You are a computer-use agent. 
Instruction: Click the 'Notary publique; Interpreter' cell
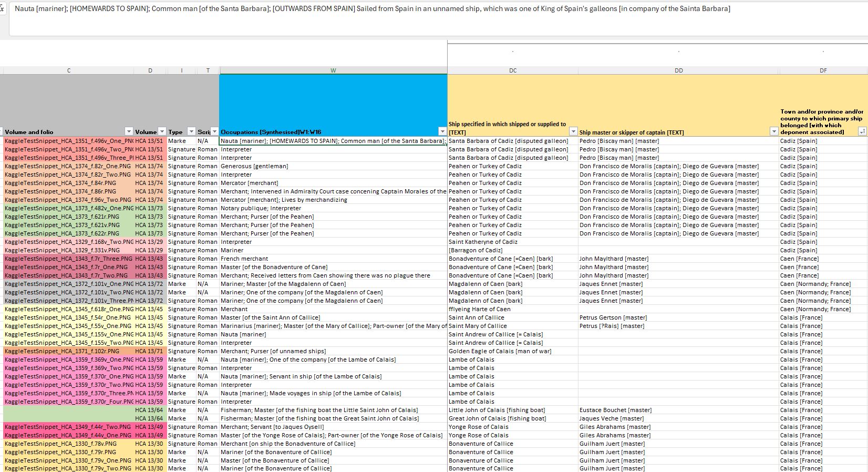tap(261, 208)
